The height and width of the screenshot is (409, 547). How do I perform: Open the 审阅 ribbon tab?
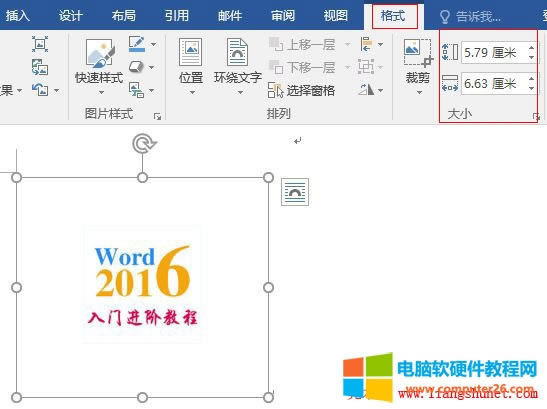pos(283,16)
